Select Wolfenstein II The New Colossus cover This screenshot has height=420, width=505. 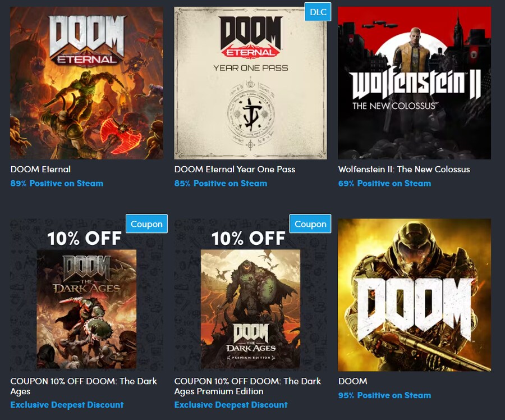[415, 83]
